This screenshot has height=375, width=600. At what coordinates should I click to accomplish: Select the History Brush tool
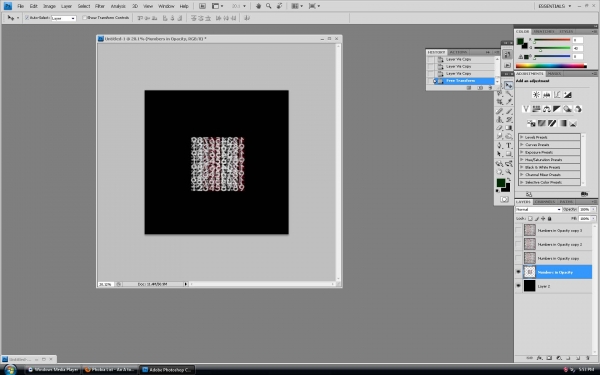pos(509,119)
